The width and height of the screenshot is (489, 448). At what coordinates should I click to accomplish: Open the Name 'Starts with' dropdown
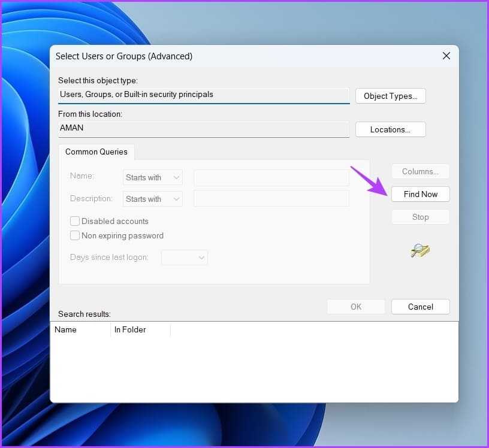coord(152,177)
